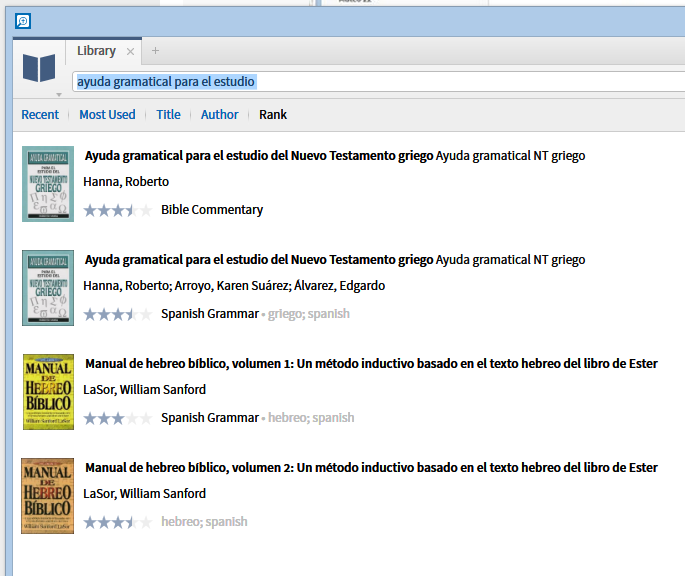Add a new tab with the plus button
The height and width of the screenshot is (576, 685).
tap(155, 51)
